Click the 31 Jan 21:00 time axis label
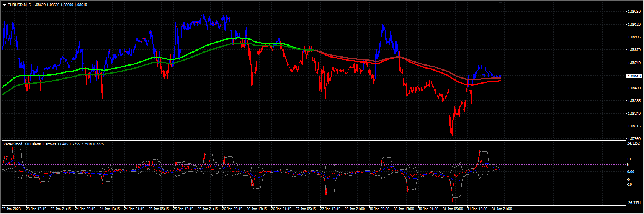Screen dimensions: 644x214 click(x=502, y=209)
